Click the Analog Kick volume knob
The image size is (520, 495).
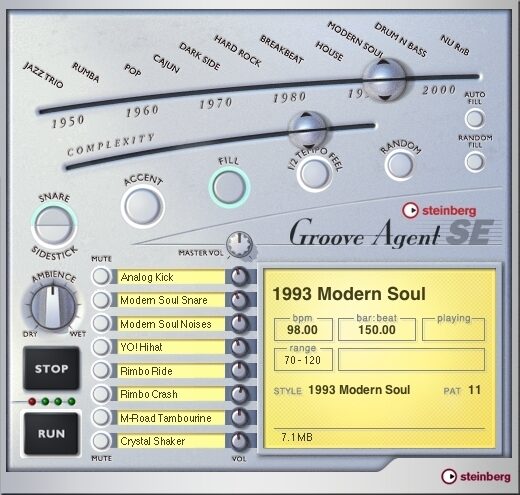pos(239,277)
